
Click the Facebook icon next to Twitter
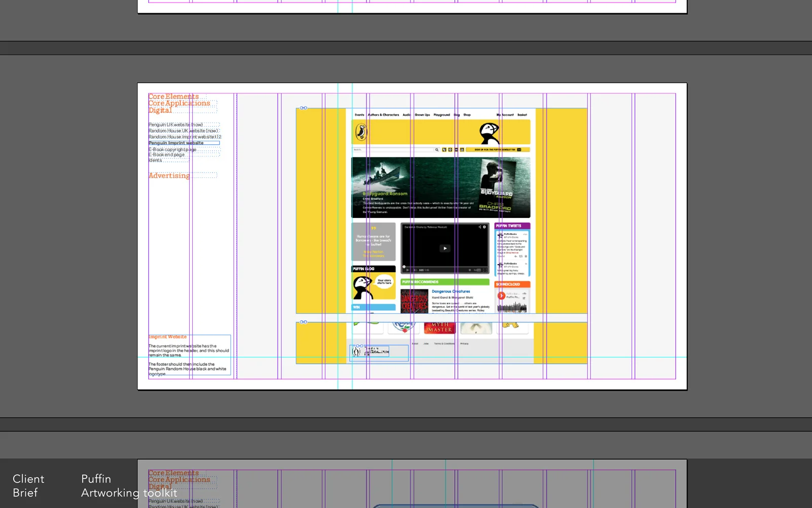point(450,149)
